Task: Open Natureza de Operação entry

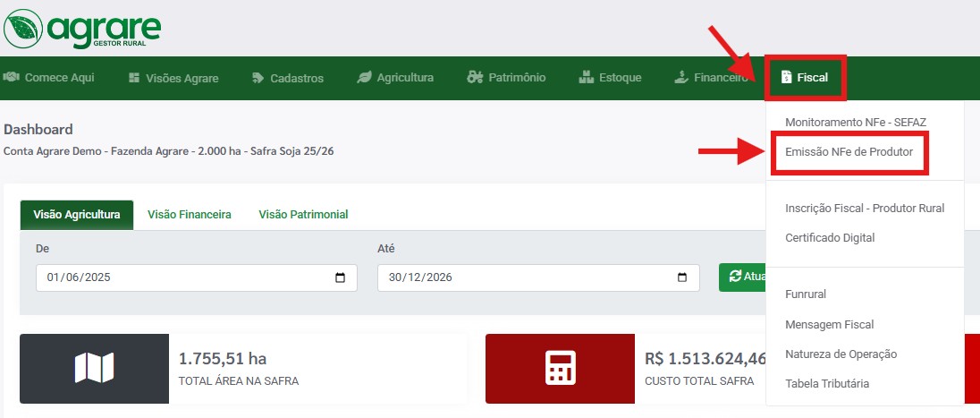Action: pyautogui.click(x=841, y=354)
